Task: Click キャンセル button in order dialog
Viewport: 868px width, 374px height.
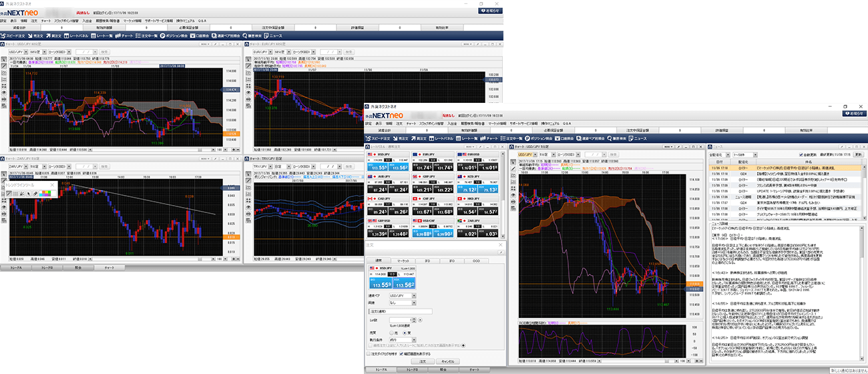Action: (x=448, y=361)
